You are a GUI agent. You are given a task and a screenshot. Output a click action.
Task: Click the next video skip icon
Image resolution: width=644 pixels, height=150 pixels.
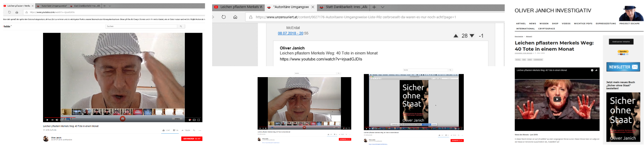click(x=52, y=120)
